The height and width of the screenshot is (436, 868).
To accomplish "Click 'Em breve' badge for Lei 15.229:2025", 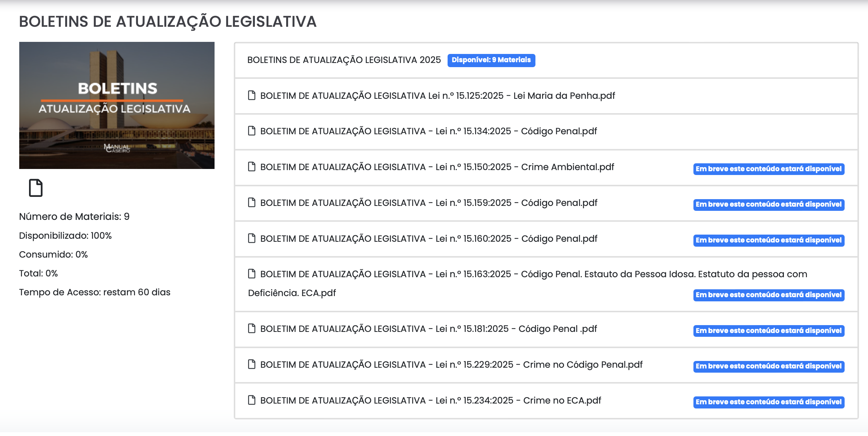I will (x=768, y=366).
